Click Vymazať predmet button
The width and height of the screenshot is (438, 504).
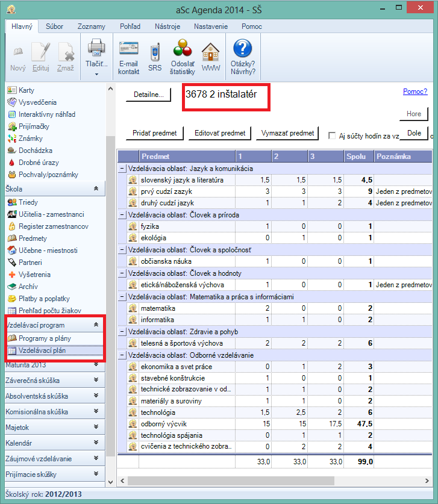(x=287, y=133)
